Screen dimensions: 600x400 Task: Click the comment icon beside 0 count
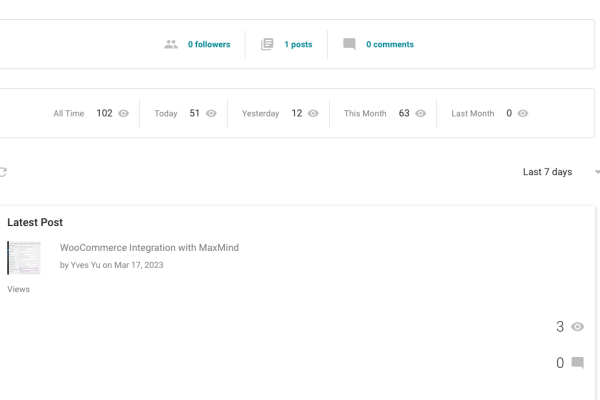tap(577, 362)
